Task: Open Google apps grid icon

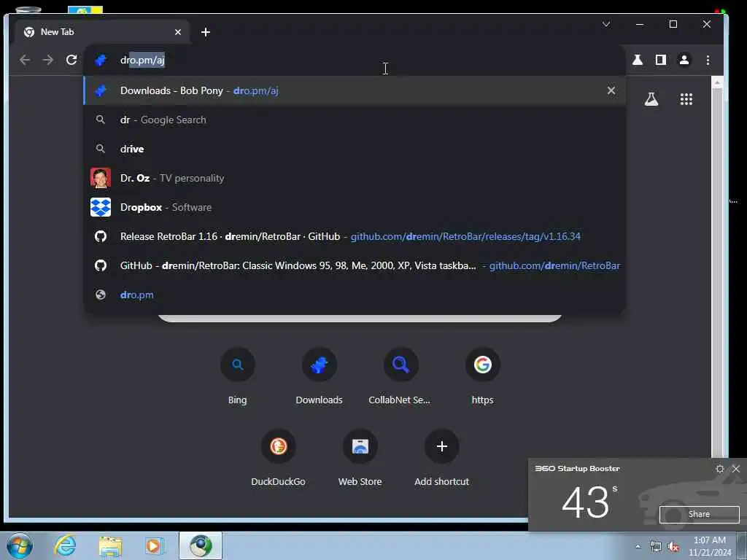Action: tap(686, 99)
